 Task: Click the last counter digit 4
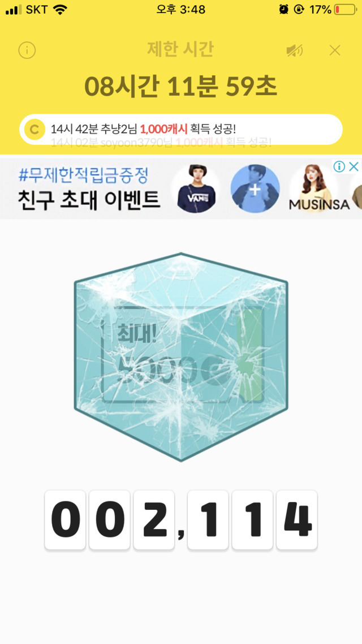coord(297,520)
